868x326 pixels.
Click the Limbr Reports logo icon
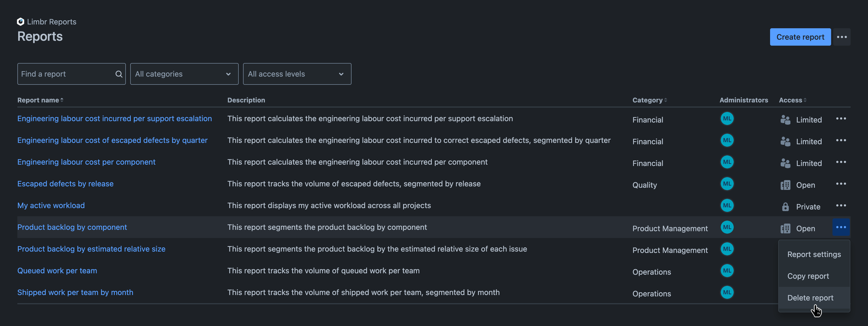click(21, 22)
